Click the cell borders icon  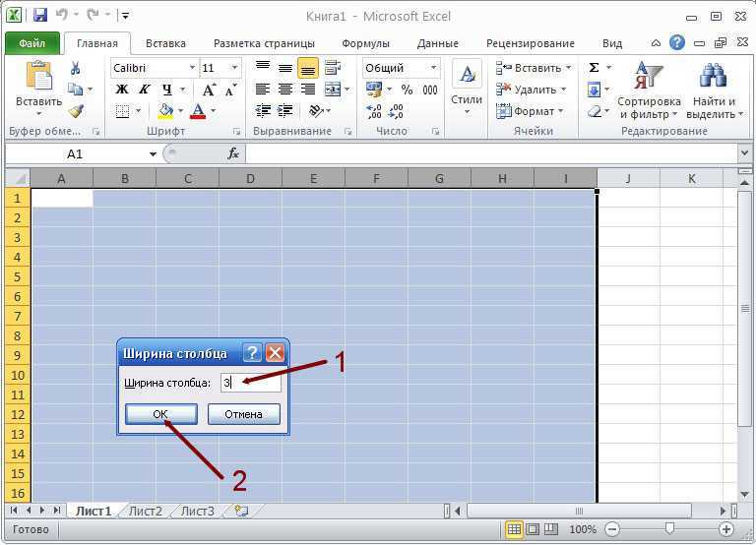click(x=122, y=112)
